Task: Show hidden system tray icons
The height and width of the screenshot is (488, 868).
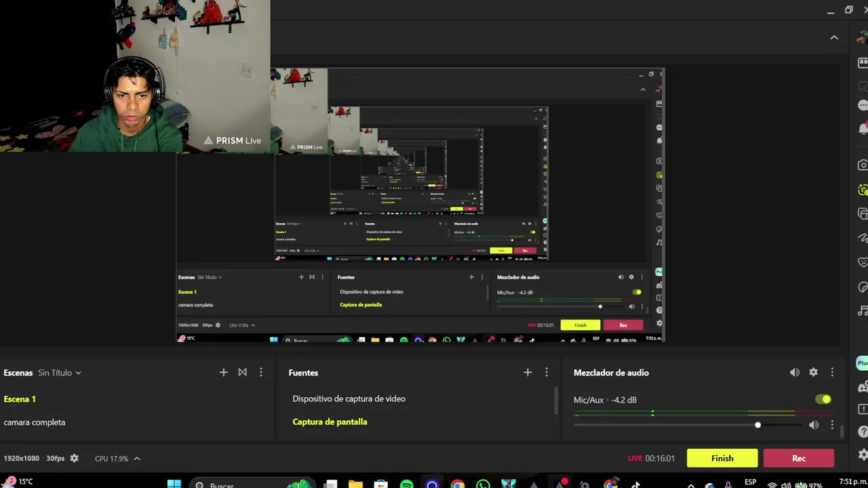Action: coord(691,485)
